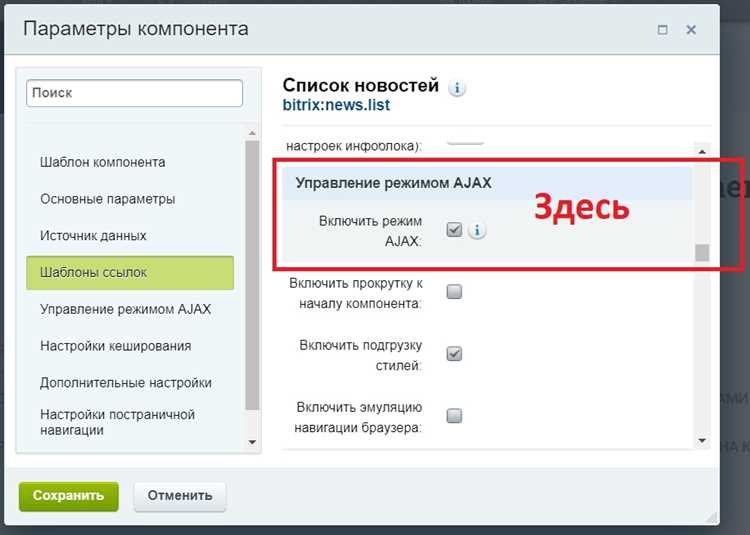Click the Сохранить button

[x=68, y=496]
